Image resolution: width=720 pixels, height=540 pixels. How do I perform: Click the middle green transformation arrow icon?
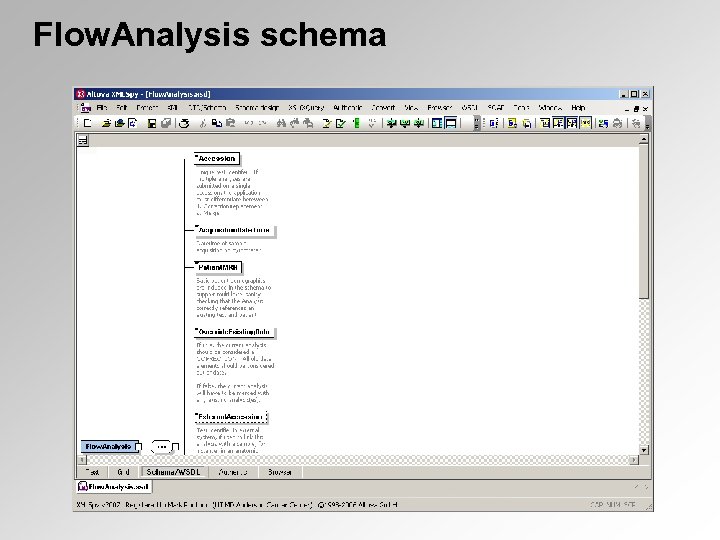[405, 123]
